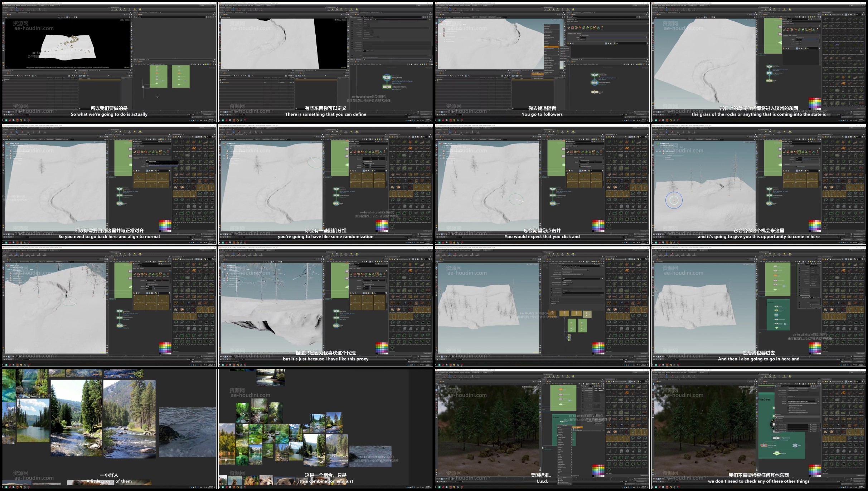Open the orange Houdini taskbar icon in the 'U.s.d.' frame
Image resolution: width=868 pixels, height=491 pixels.
450,487
